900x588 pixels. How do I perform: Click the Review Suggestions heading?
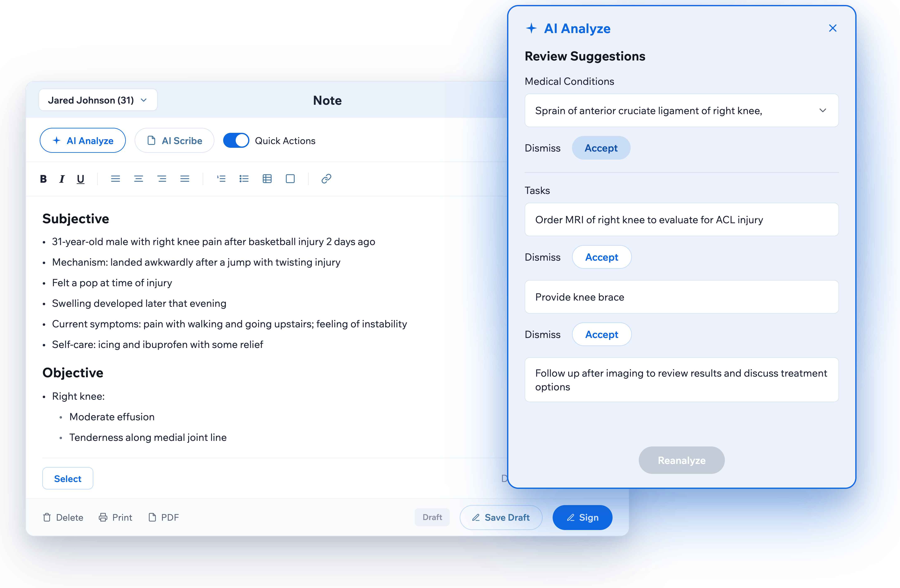585,56
